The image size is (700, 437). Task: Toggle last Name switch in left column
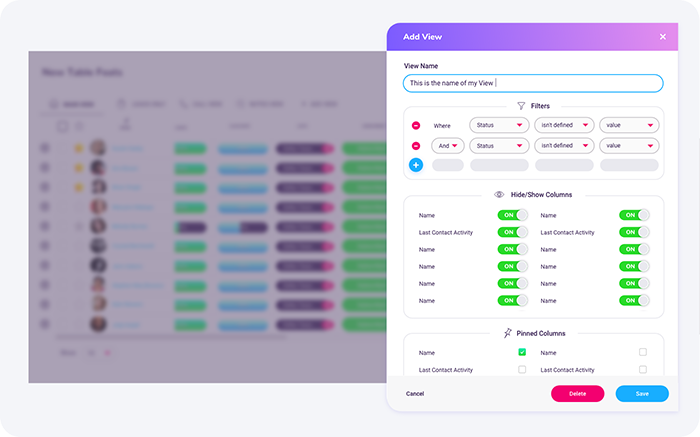point(512,300)
